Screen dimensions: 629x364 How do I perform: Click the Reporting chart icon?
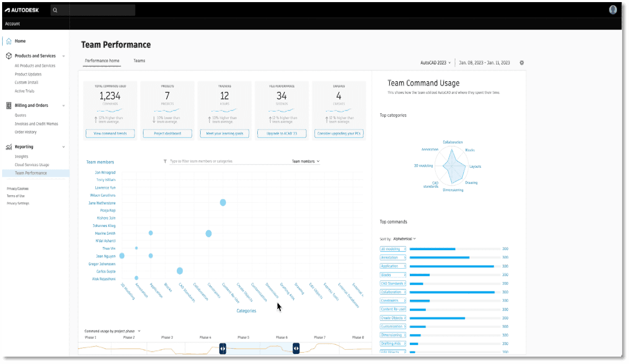(x=9, y=147)
